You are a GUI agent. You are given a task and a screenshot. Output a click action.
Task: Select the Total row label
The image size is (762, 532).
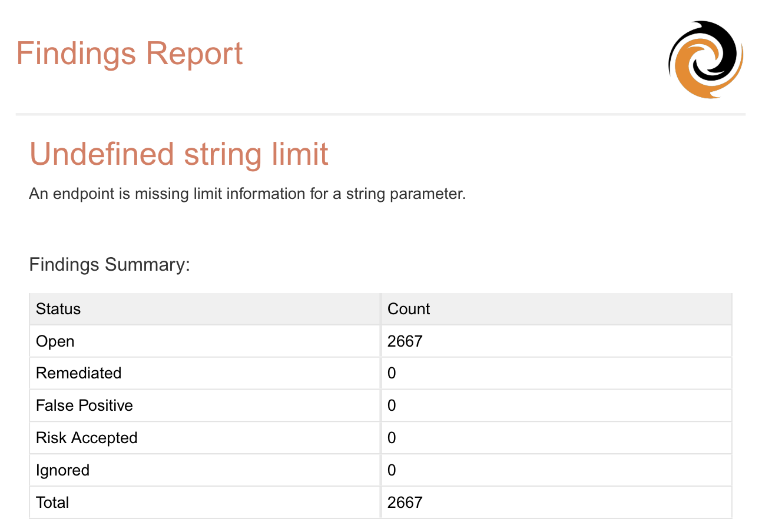[52, 503]
